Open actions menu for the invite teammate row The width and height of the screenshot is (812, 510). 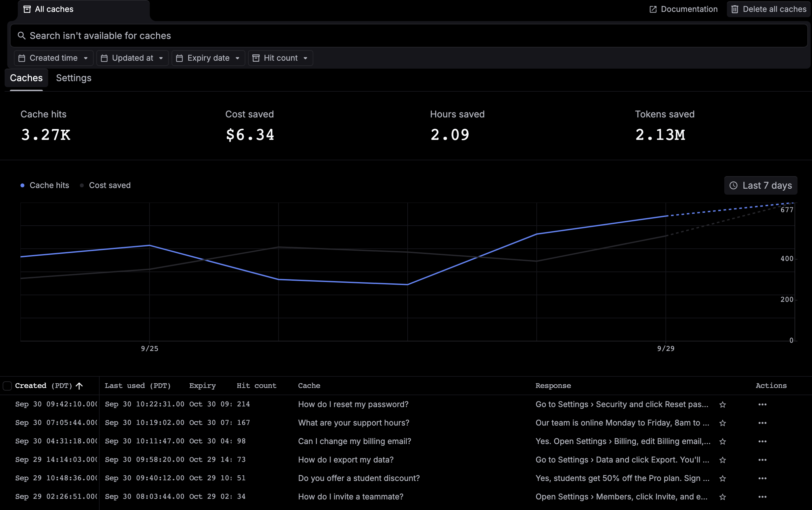click(x=763, y=497)
